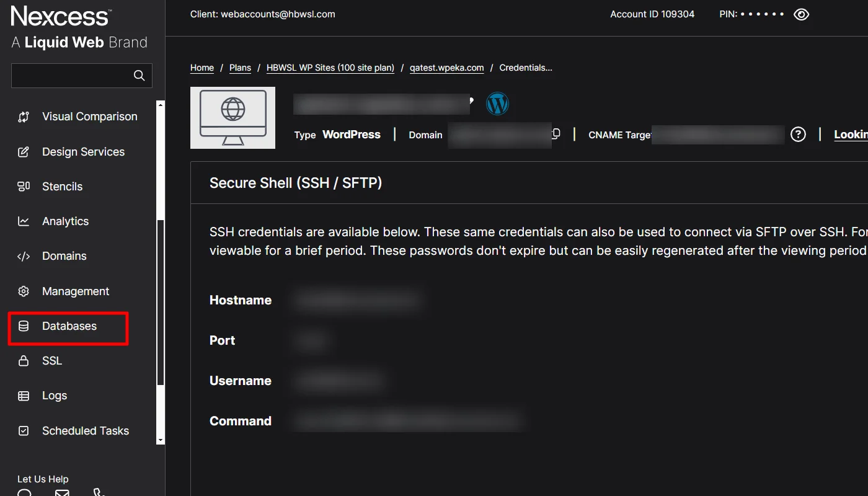Click the Domains code icon
868x496 pixels.
24,256
